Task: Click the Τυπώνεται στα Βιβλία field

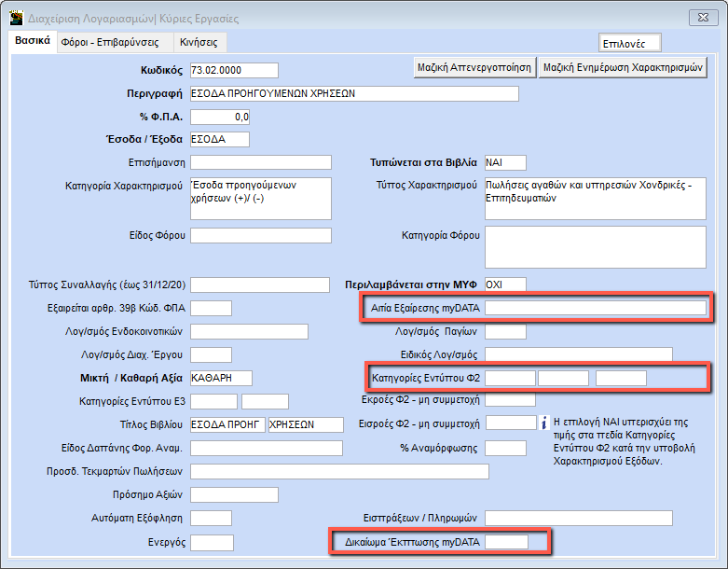Action: [x=504, y=162]
